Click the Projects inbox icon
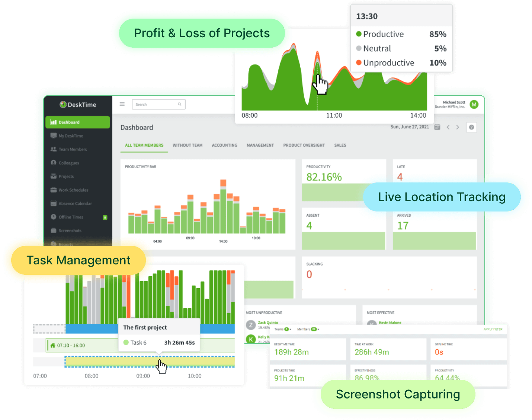Viewport: 532px width, 420px height. click(54, 176)
